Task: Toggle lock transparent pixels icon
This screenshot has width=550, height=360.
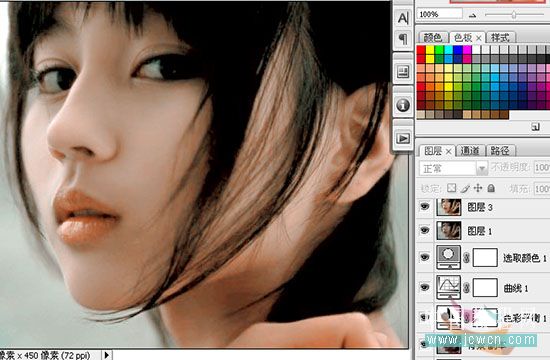Action: tap(451, 188)
